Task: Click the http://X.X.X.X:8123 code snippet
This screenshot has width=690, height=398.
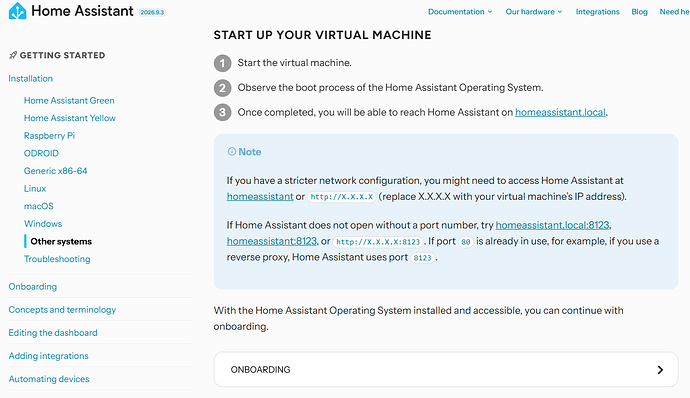Action: click(x=378, y=242)
